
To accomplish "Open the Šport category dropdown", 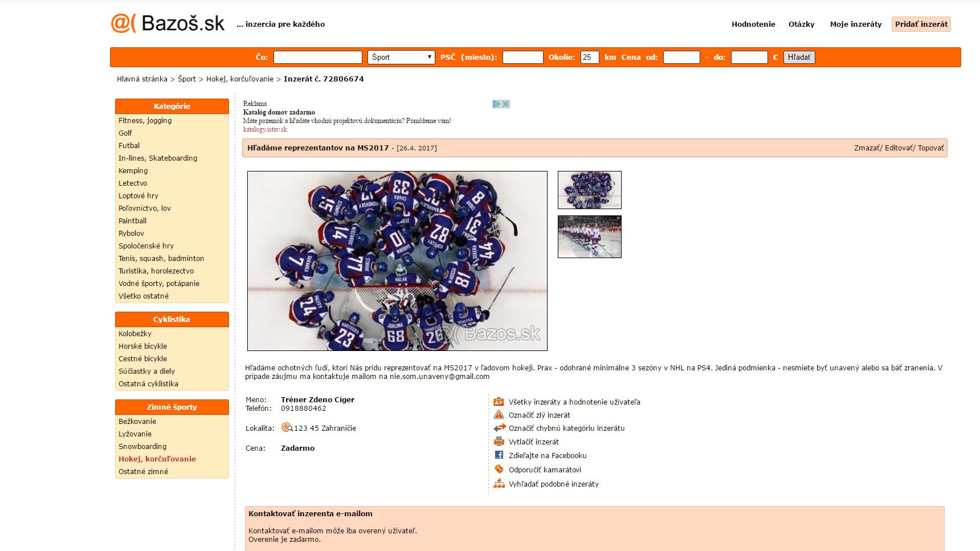I will [401, 57].
